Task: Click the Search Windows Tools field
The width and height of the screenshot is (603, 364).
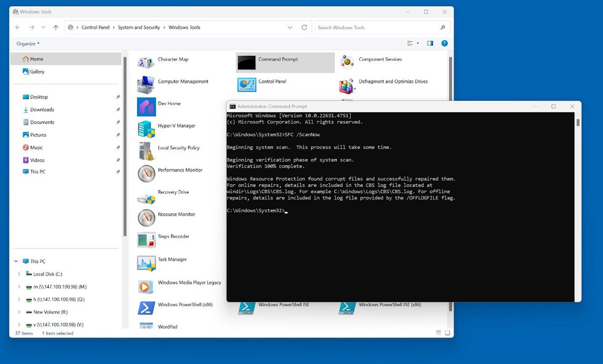Action: [x=377, y=28]
